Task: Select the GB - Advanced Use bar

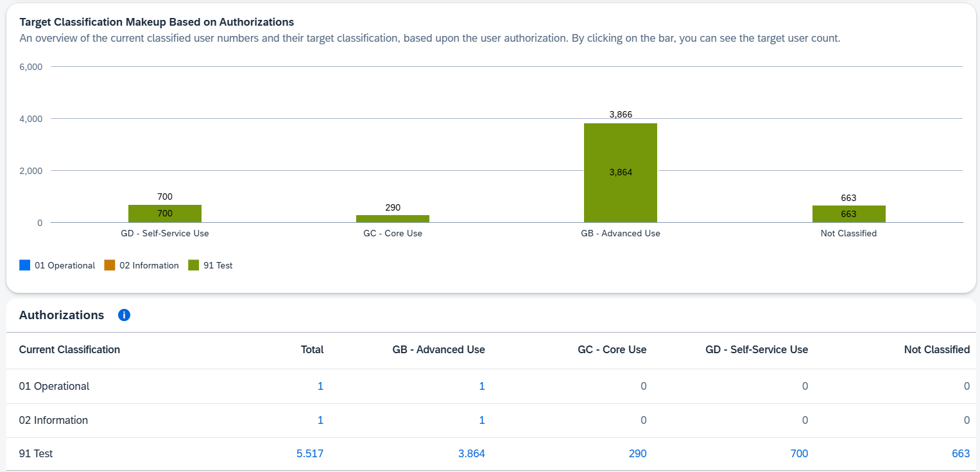Action: click(x=621, y=173)
